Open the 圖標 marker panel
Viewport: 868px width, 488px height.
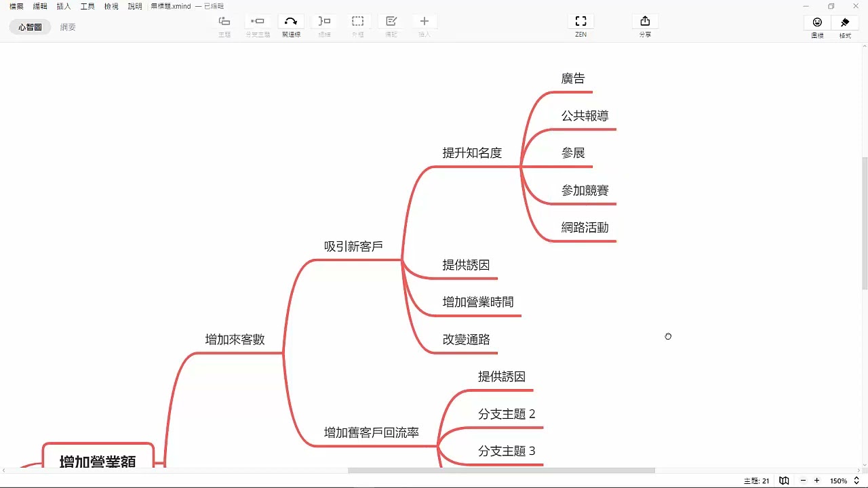tap(816, 26)
